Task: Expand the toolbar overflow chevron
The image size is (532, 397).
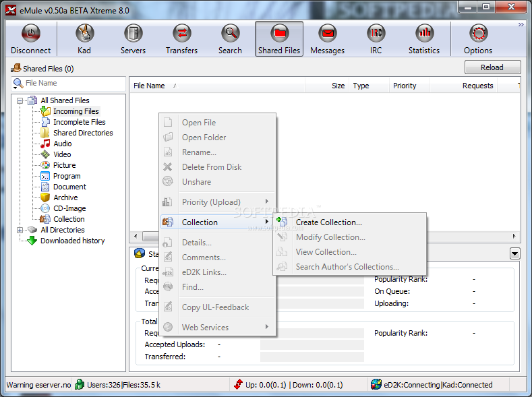Action: [x=521, y=24]
